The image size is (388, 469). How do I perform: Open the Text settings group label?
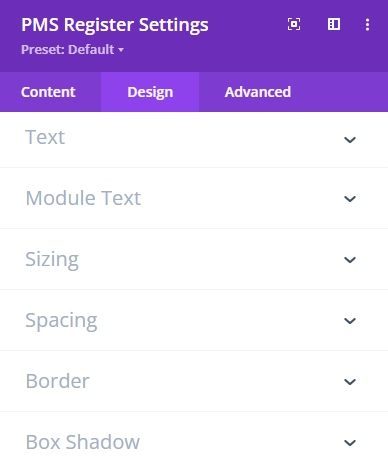[x=45, y=137]
